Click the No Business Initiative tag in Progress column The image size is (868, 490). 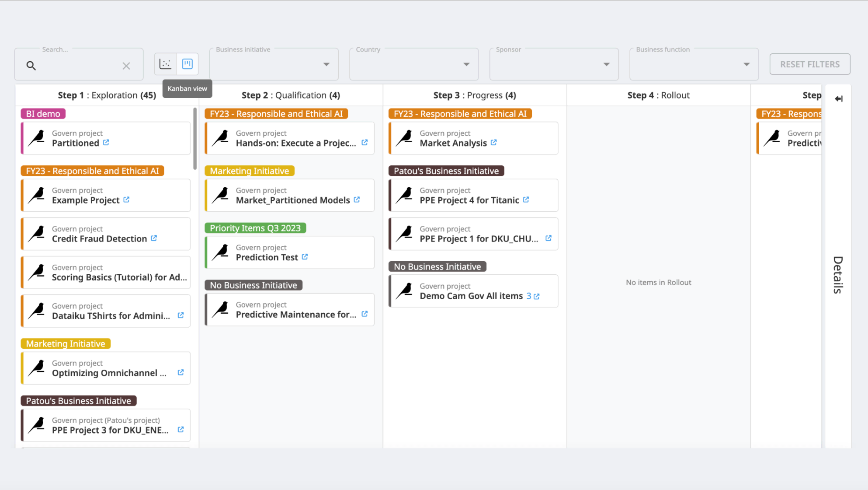coord(437,266)
